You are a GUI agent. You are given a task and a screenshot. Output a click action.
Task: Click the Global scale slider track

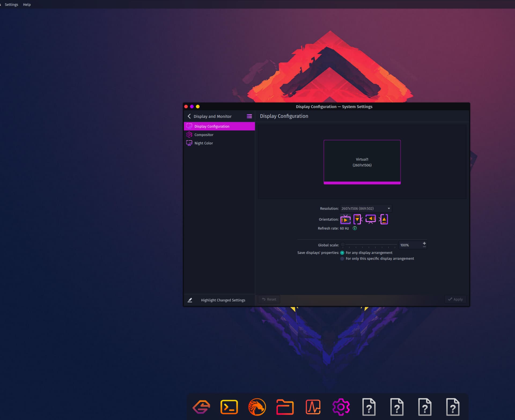tap(369, 245)
